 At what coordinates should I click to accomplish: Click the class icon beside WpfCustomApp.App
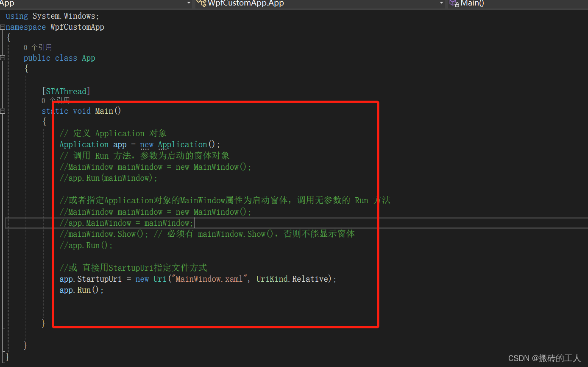[x=201, y=3]
